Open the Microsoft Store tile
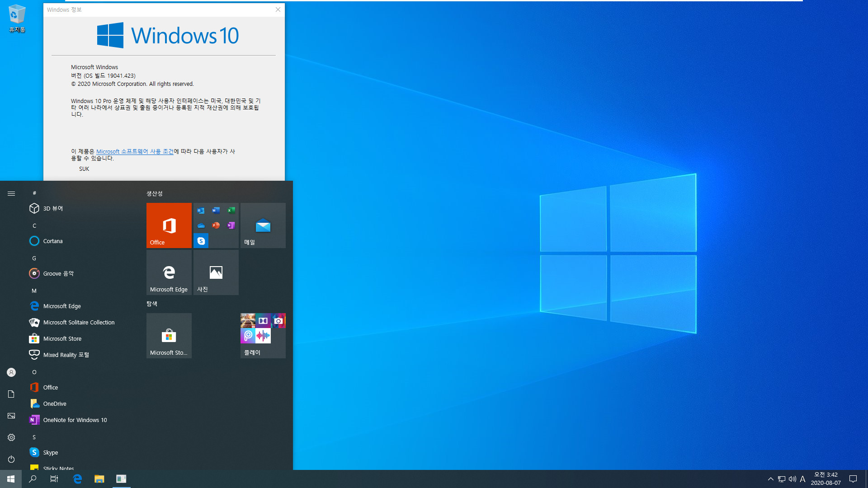868x488 pixels. coord(169,335)
